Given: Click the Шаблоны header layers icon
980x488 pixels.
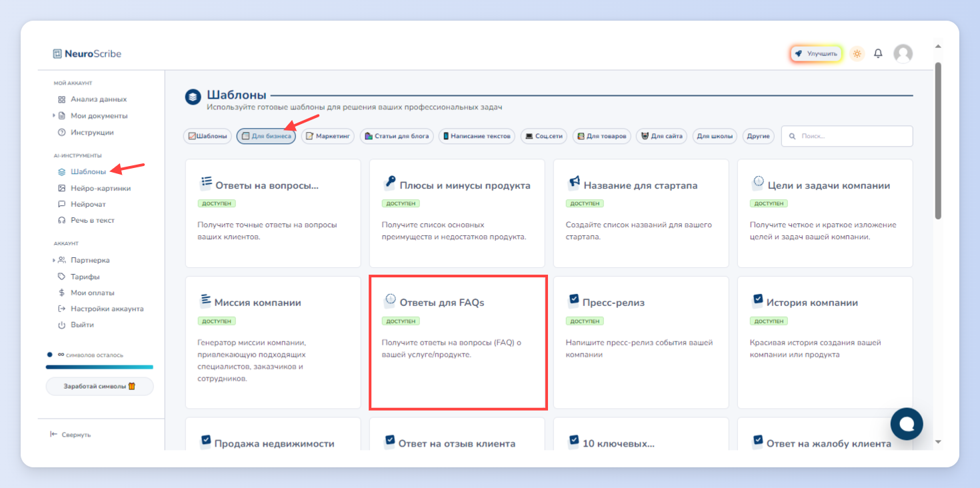Looking at the screenshot, I should [x=193, y=97].
